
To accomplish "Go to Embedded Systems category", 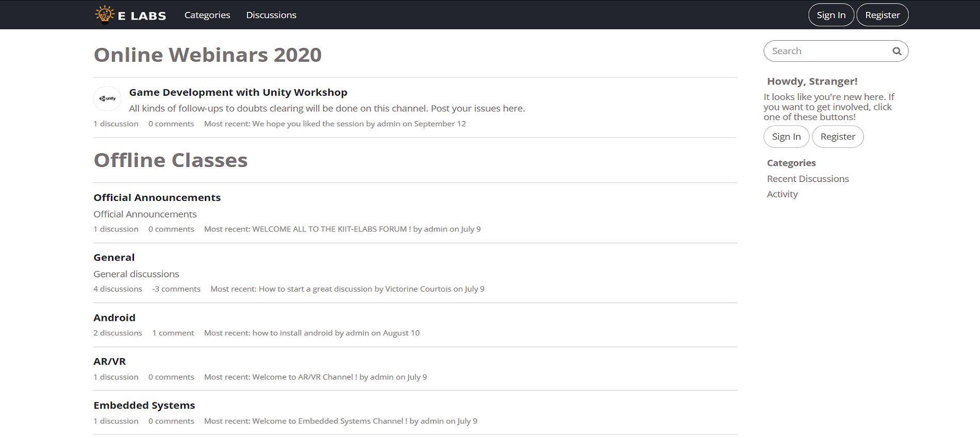I will pos(144,405).
